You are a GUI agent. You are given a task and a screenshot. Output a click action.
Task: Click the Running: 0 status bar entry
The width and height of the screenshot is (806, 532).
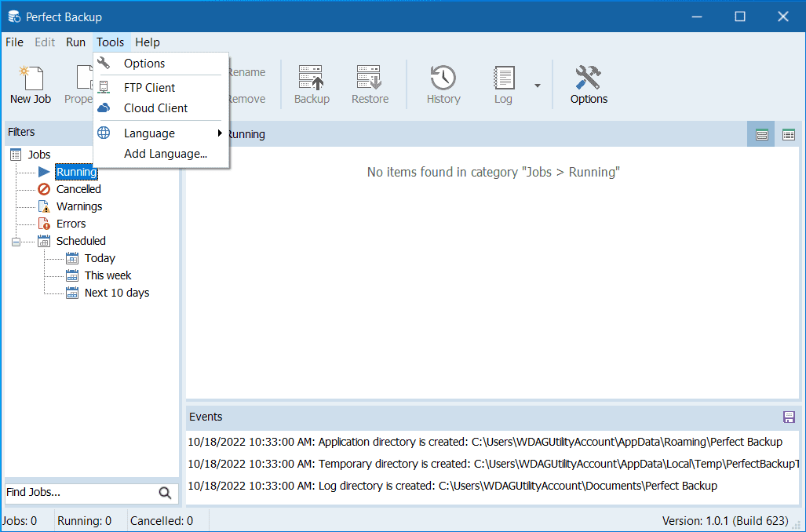click(x=84, y=521)
